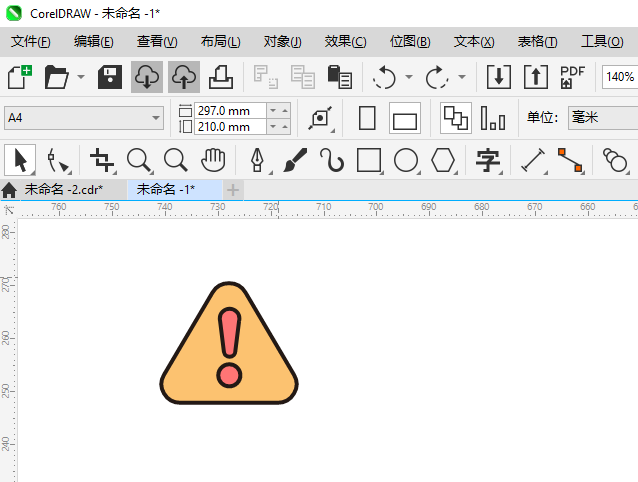The image size is (638, 482).
Task: Click the Redo arrow icon
Action: [437, 77]
